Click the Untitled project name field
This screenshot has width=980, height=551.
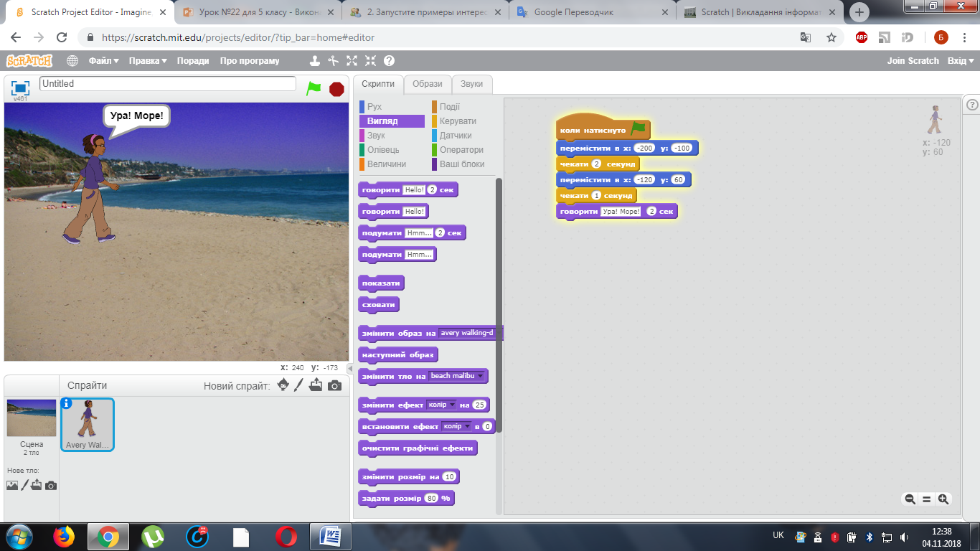[167, 84]
